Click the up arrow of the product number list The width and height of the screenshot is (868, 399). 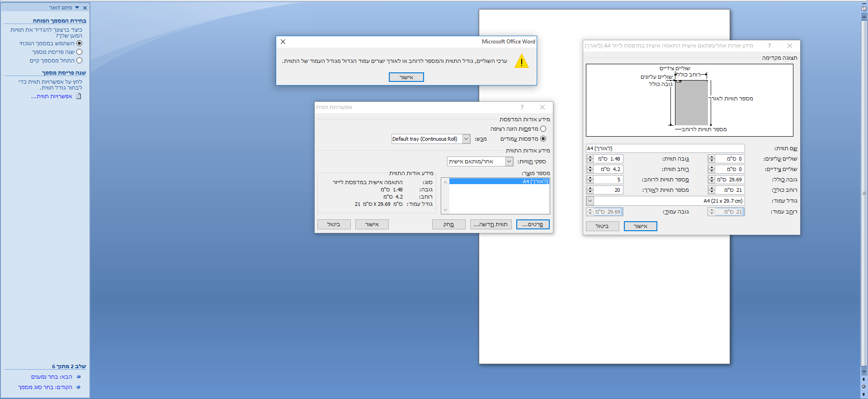click(x=445, y=182)
